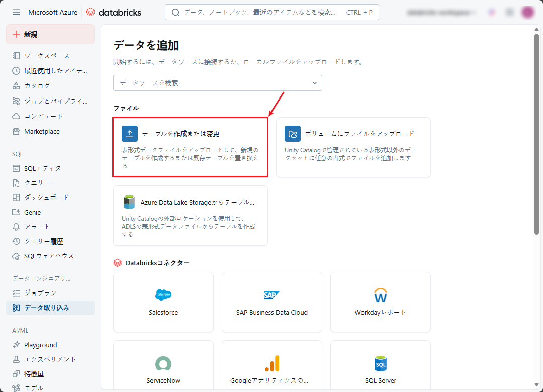543x392 pixels.
Task: Go to Query History in sidebar
Action: click(x=44, y=241)
